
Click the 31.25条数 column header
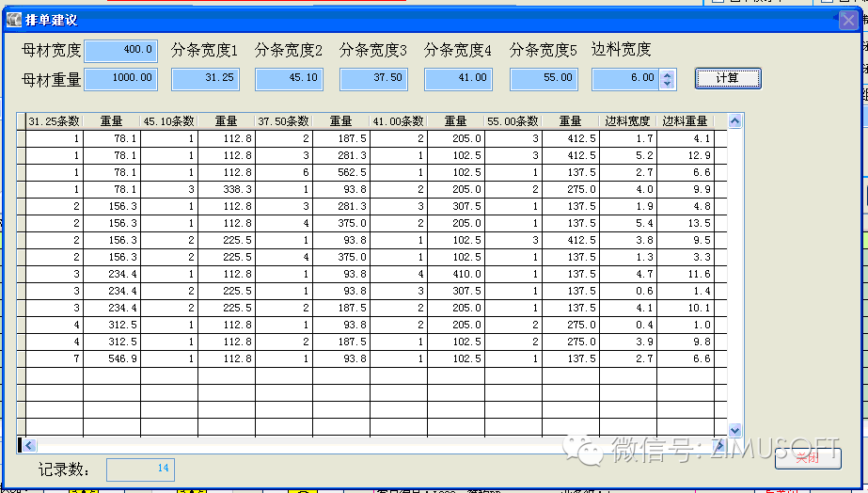55,121
